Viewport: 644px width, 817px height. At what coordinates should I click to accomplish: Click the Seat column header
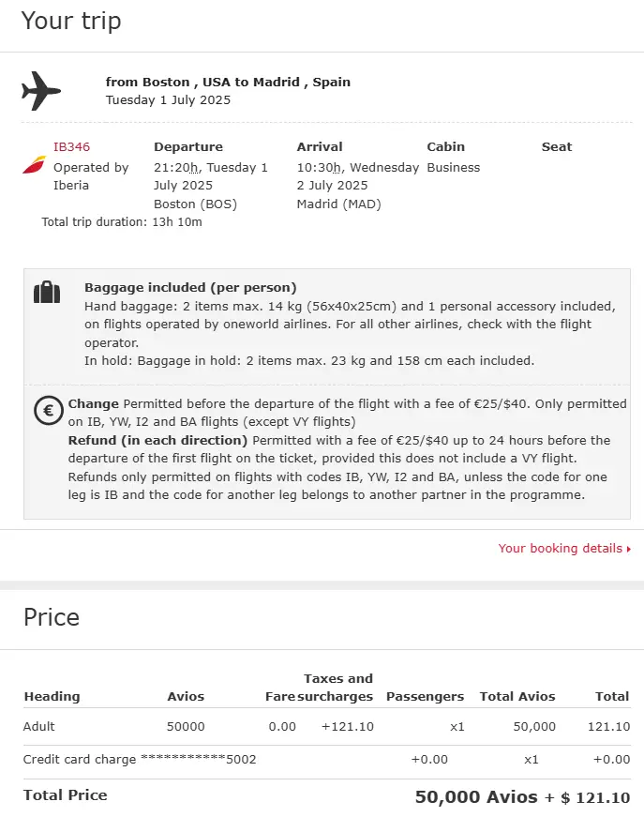coord(556,146)
